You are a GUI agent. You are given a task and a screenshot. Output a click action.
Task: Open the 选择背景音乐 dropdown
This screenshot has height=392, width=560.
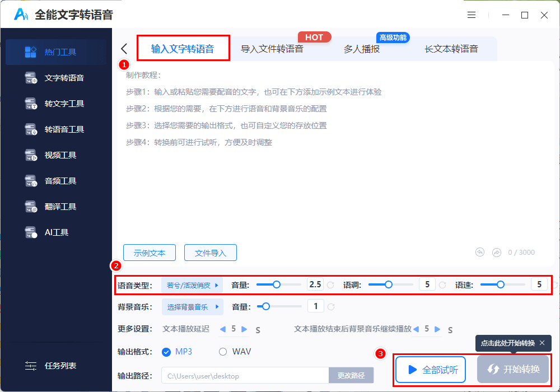coord(193,307)
